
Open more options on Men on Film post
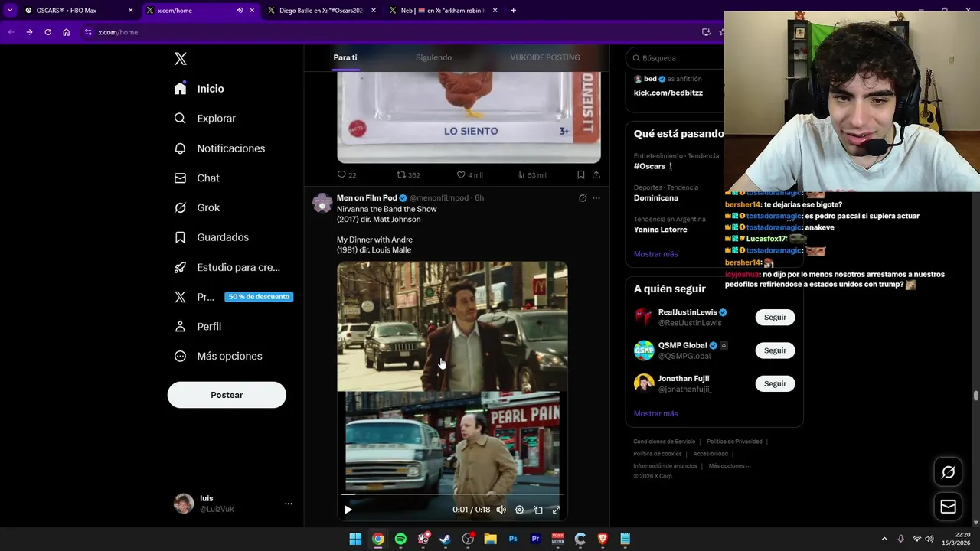pyautogui.click(x=596, y=197)
